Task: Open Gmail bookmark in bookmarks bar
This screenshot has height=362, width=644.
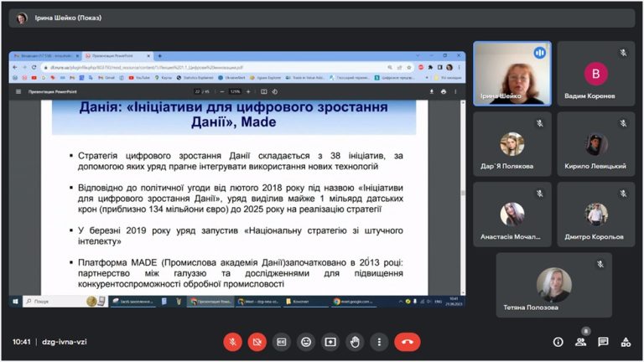Action: [x=106, y=78]
